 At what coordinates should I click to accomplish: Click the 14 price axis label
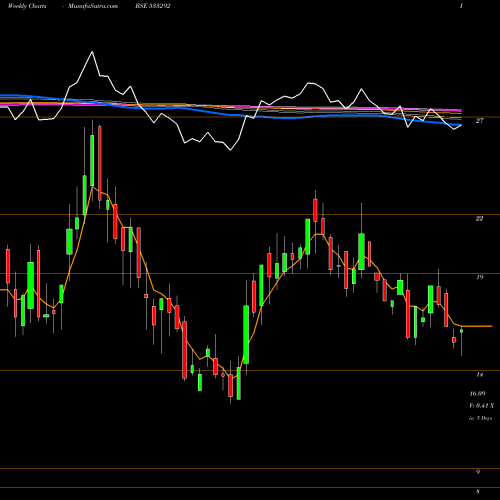coord(479,375)
